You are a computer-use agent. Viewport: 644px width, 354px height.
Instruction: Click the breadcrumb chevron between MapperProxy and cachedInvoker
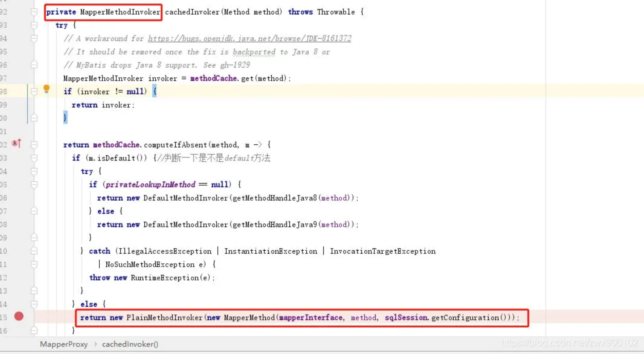click(95, 344)
